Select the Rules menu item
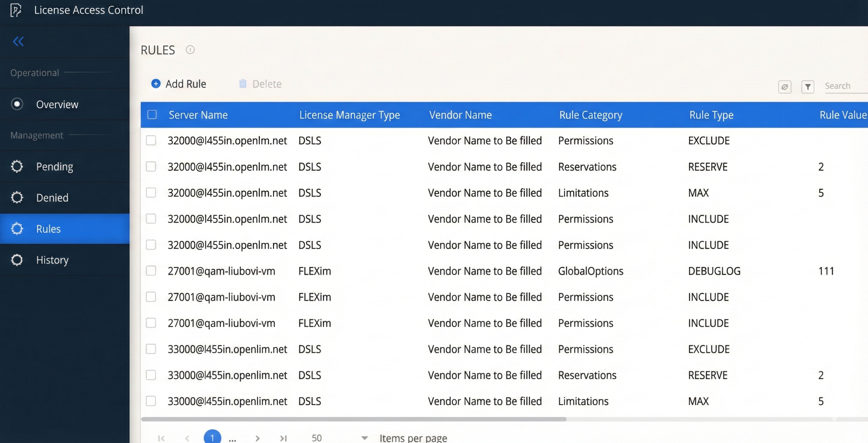Viewport: 868px width, 443px height. click(64, 229)
